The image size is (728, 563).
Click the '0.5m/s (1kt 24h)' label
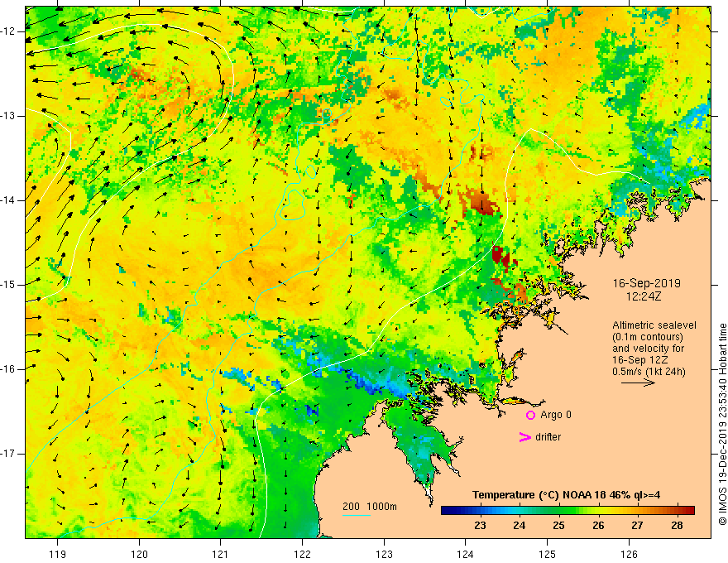649,372
